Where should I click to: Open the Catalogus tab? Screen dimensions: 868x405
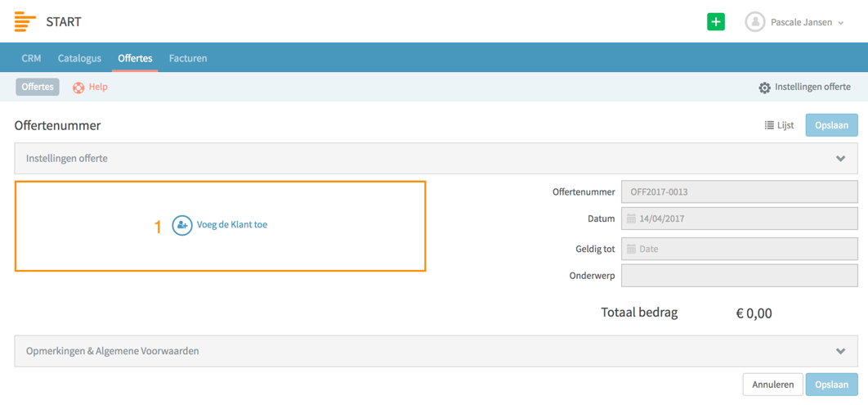[x=80, y=58]
